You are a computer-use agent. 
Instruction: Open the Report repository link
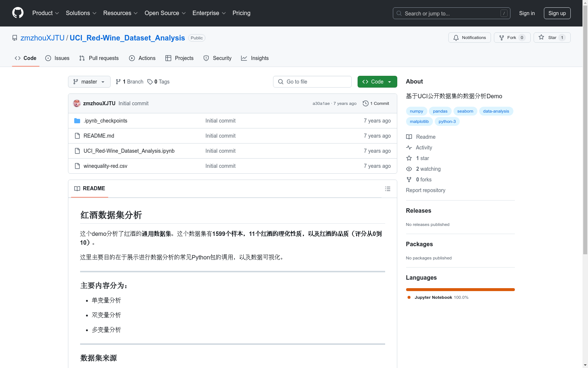(426, 190)
